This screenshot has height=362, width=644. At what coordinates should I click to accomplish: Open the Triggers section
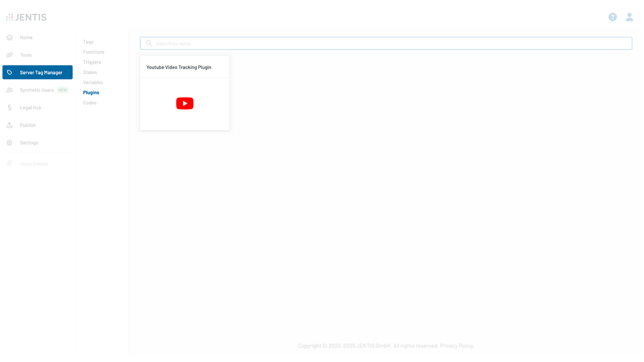[92, 62]
